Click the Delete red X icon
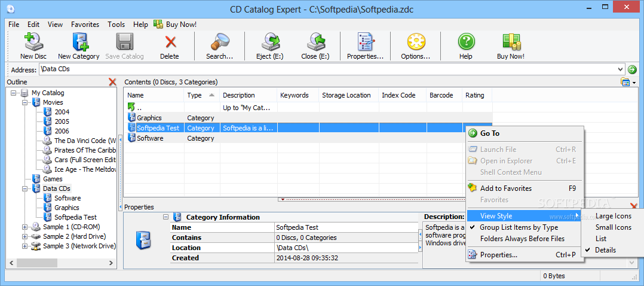644x286 pixels. pyautogui.click(x=170, y=41)
